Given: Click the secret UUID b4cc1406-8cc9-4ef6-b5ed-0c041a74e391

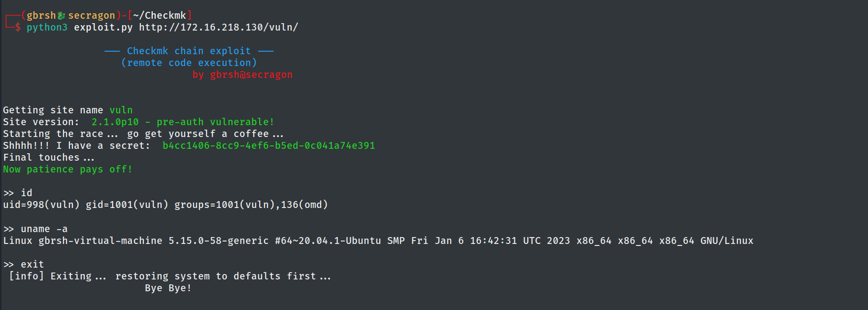Looking at the screenshot, I should [269, 146].
